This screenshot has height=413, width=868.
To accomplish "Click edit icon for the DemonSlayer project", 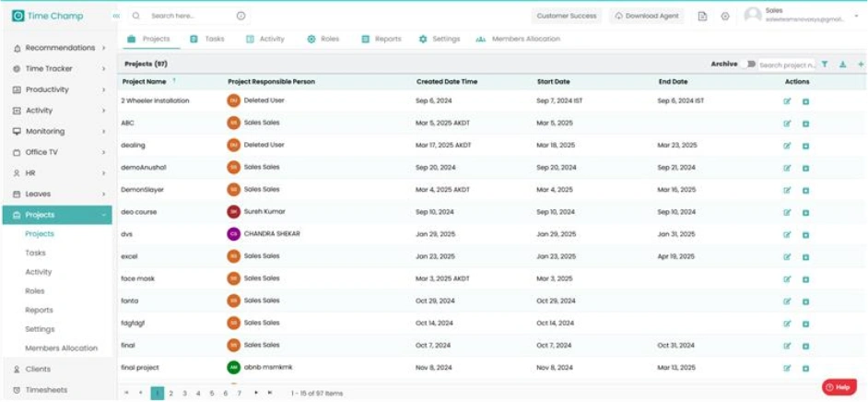I will [x=787, y=190].
